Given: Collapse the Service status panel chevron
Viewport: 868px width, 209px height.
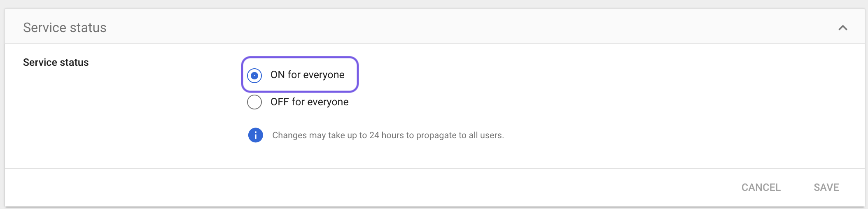Looking at the screenshot, I should click(843, 28).
